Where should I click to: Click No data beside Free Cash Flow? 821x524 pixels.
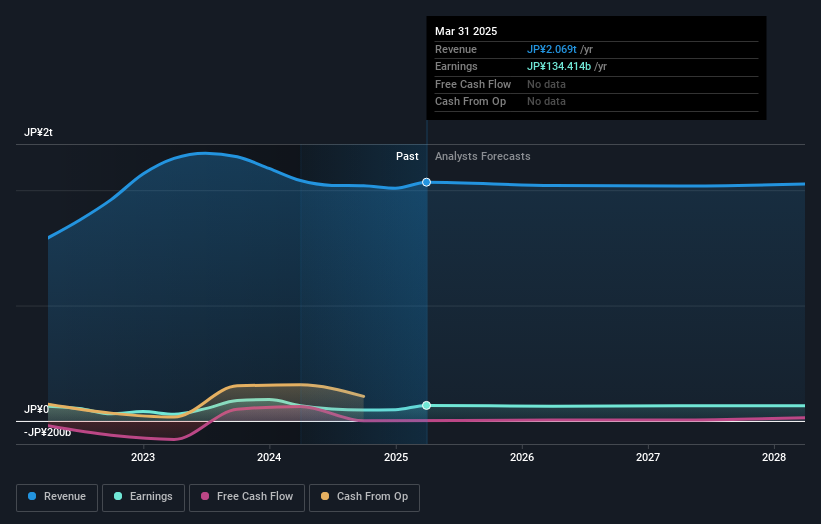click(x=546, y=84)
